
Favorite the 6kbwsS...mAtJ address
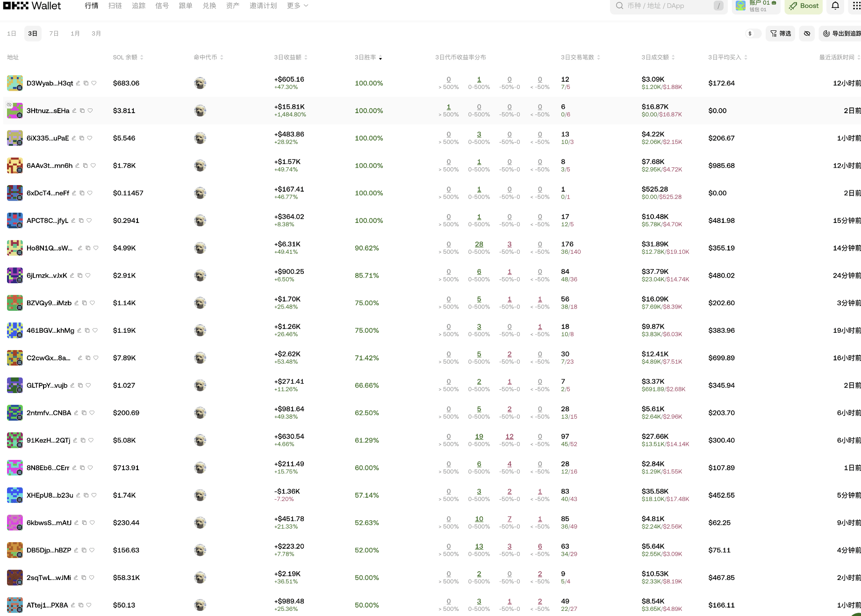click(x=92, y=523)
